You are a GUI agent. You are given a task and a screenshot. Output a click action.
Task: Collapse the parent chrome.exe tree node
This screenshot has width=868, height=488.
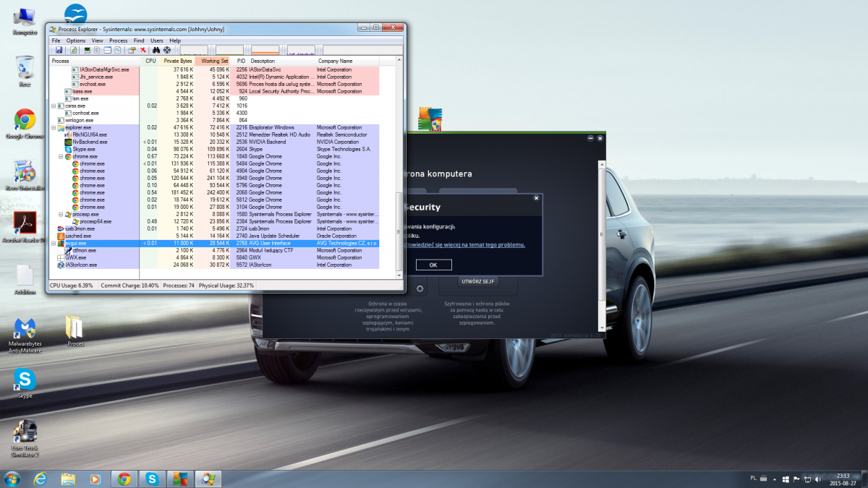[x=61, y=156]
